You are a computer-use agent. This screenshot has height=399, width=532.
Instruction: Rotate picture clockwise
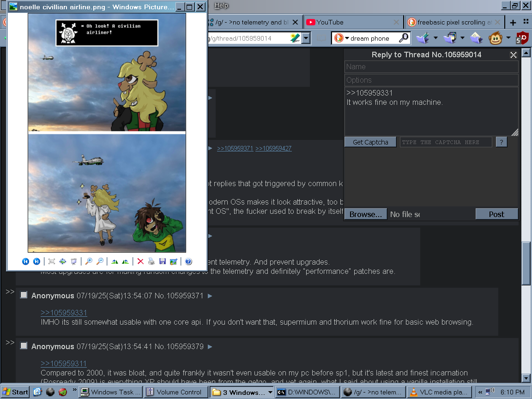pyautogui.click(x=115, y=261)
